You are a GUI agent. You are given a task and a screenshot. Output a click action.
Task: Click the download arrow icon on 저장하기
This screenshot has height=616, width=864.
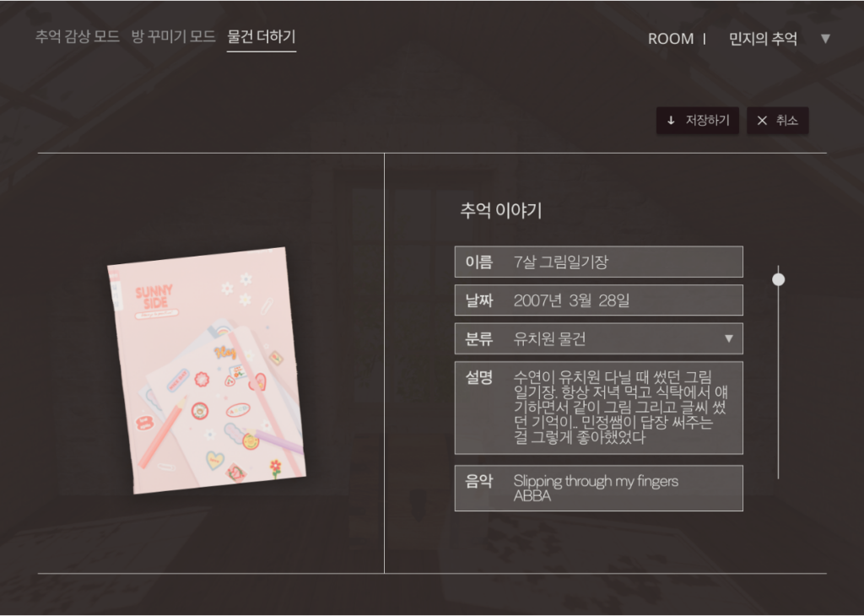(671, 120)
